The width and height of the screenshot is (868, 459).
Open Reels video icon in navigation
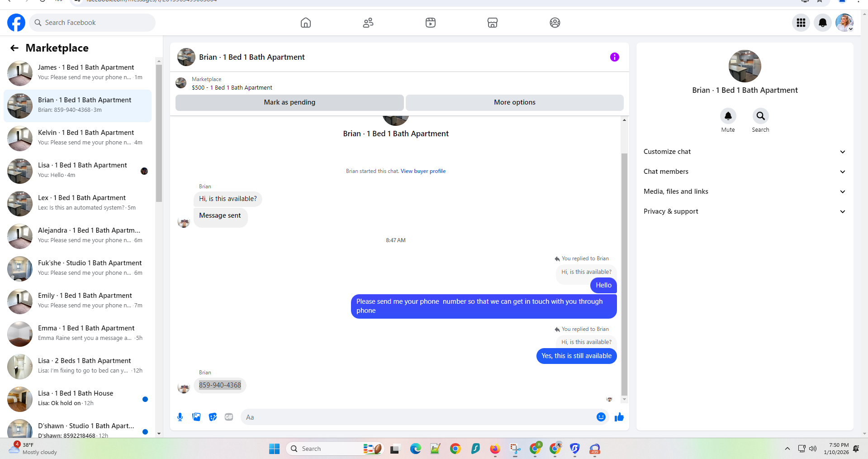(x=431, y=23)
